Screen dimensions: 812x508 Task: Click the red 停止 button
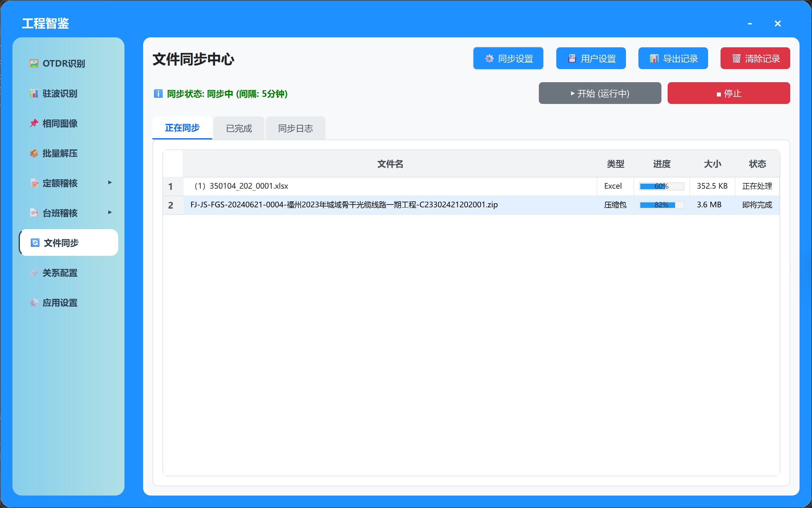[x=729, y=93]
